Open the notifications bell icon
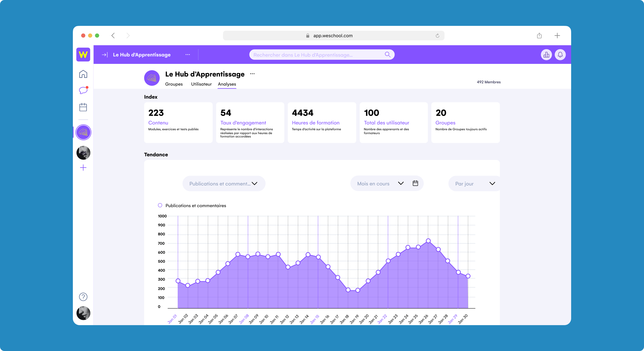 tap(560, 55)
